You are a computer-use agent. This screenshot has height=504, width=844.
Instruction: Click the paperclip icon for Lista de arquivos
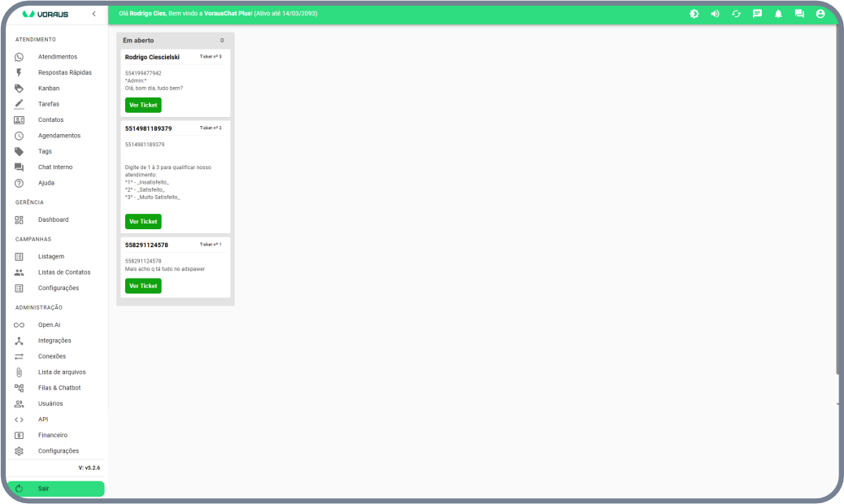tap(20, 372)
